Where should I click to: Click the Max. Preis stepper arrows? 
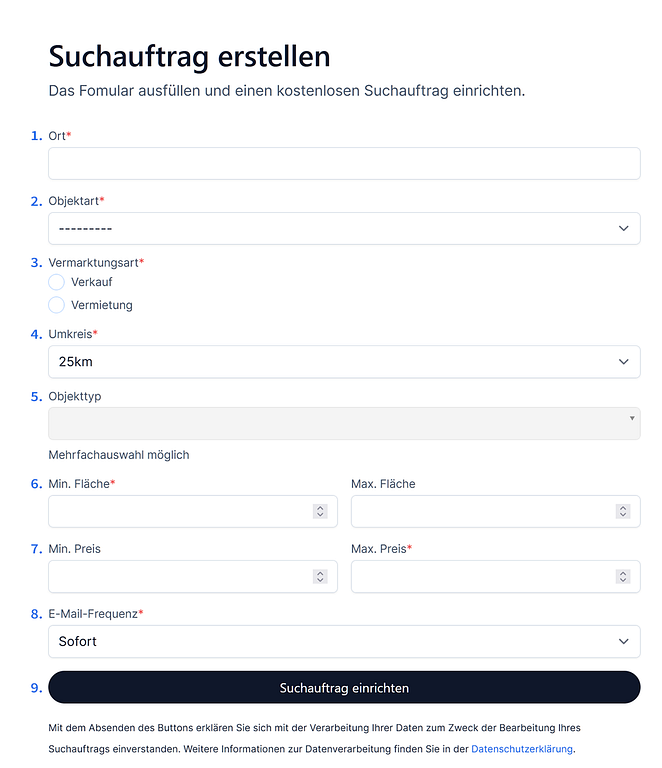tap(623, 576)
